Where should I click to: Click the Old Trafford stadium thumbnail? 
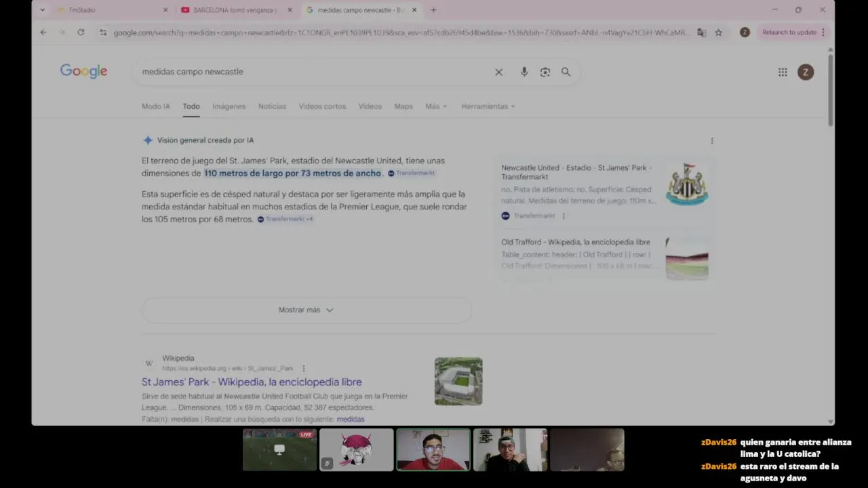(x=687, y=258)
